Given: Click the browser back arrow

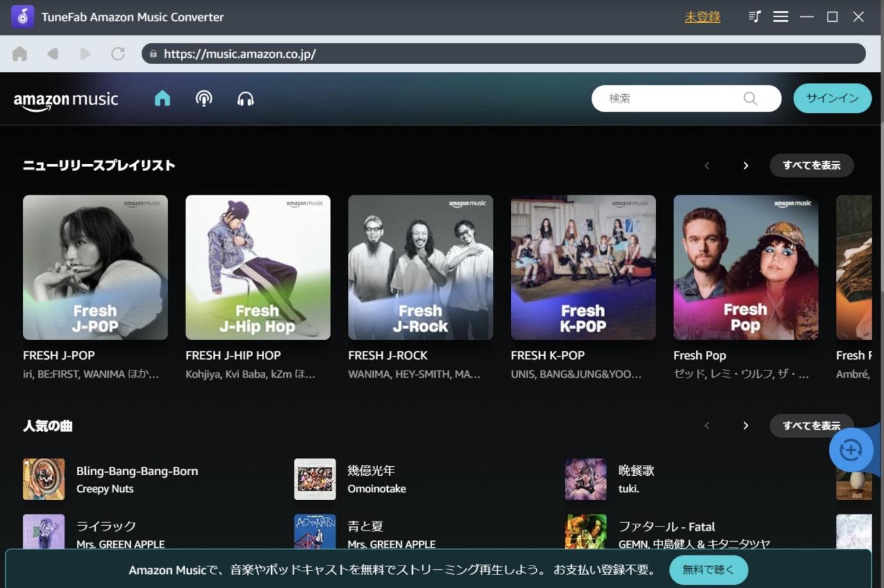Looking at the screenshot, I should 53,54.
